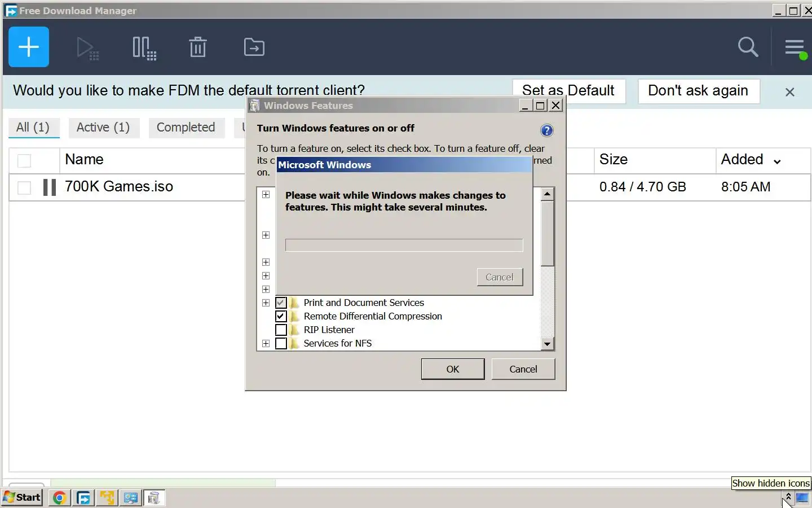Viewport: 812px width, 508px height.
Task: Click the blue monitor tray icon
Action: pos(802,497)
